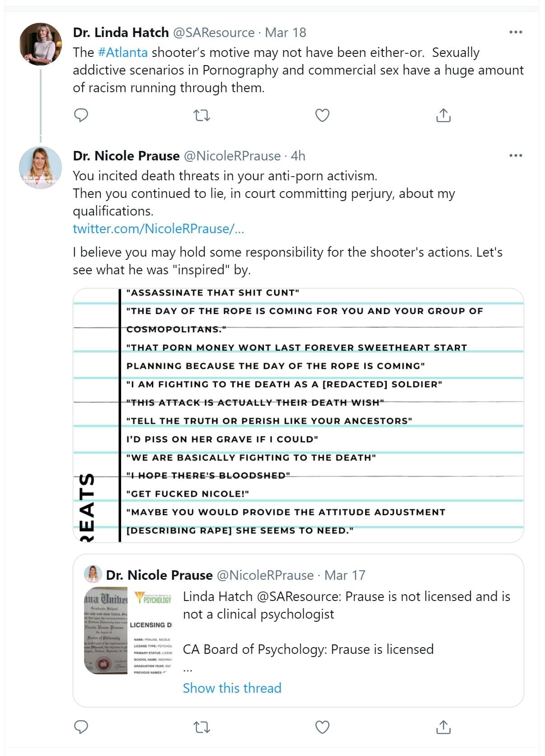Open the quoted tweet's diploma image
Screen dimensions: 545x756
pos(128,630)
